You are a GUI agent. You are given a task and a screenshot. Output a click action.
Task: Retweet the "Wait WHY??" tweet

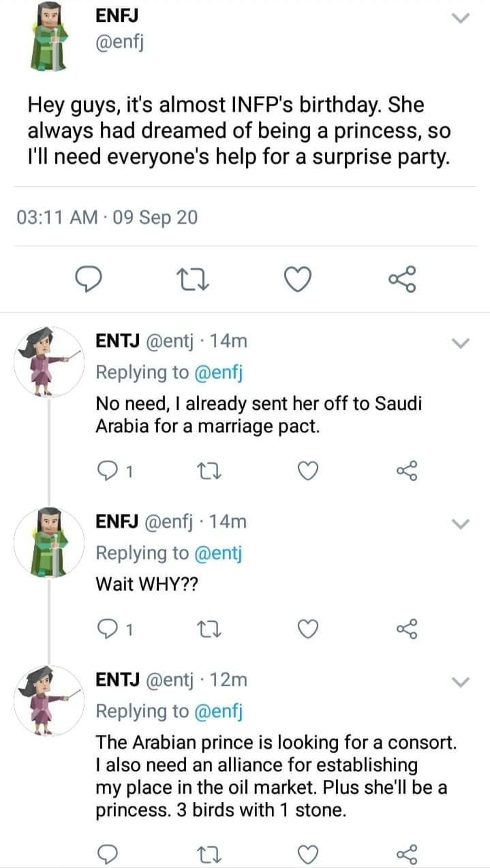(206, 630)
